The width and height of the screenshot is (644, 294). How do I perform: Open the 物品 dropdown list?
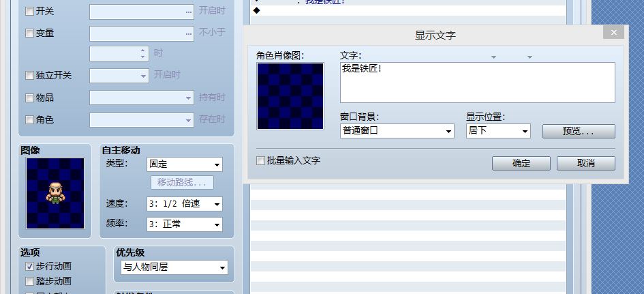coord(142,98)
